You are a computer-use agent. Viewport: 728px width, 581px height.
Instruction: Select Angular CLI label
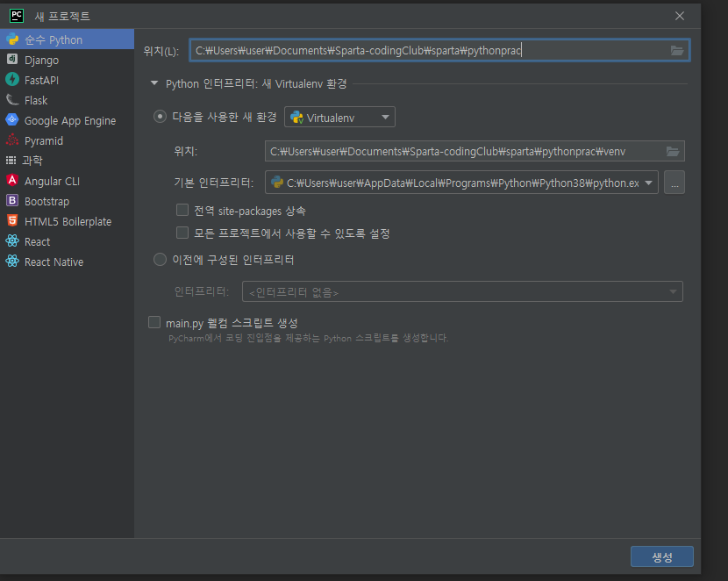52,181
